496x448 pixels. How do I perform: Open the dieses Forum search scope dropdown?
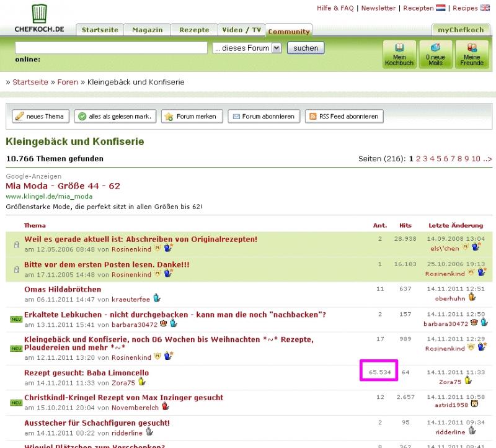point(247,48)
